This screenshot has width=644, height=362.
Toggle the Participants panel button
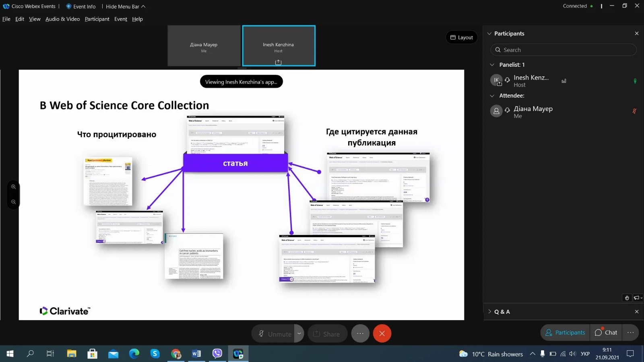click(x=565, y=333)
